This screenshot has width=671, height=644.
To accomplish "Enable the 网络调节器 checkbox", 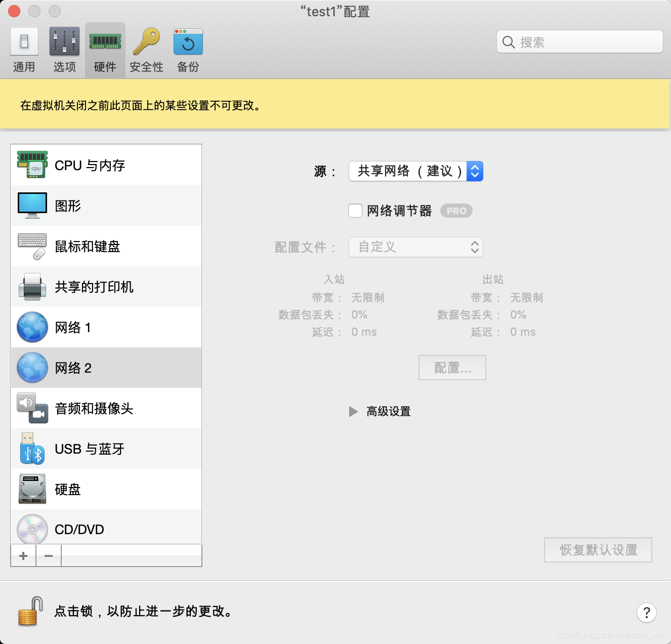I will pos(355,211).
